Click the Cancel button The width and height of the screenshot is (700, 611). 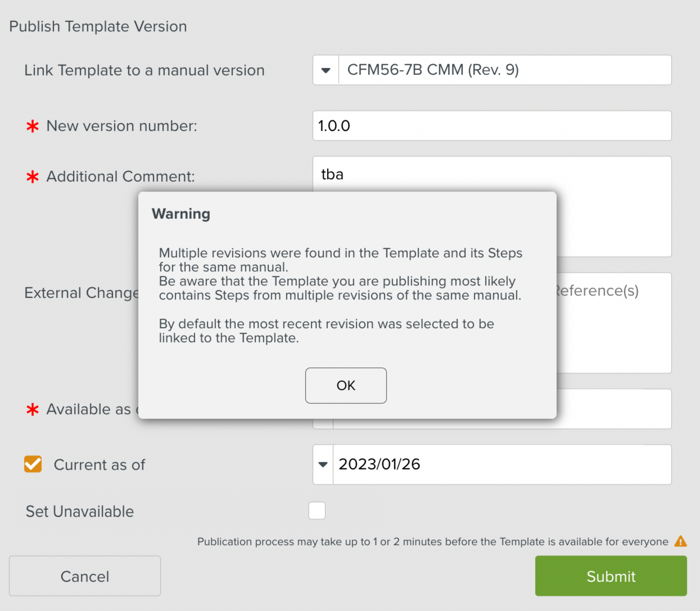[x=85, y=576]
